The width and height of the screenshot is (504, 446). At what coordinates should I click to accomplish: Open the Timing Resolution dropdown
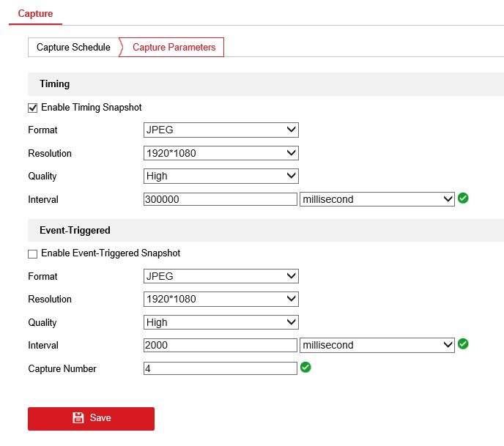click(x=220, y=154)
